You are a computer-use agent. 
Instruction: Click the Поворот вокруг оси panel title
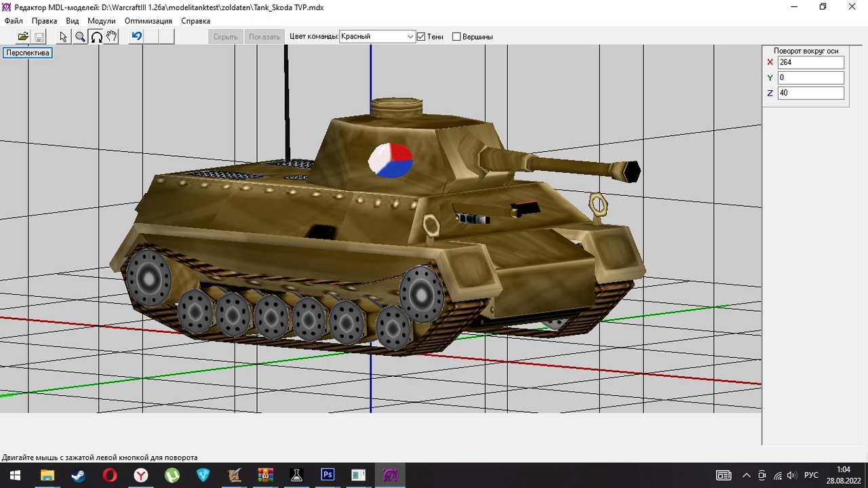tap(806, 51)
